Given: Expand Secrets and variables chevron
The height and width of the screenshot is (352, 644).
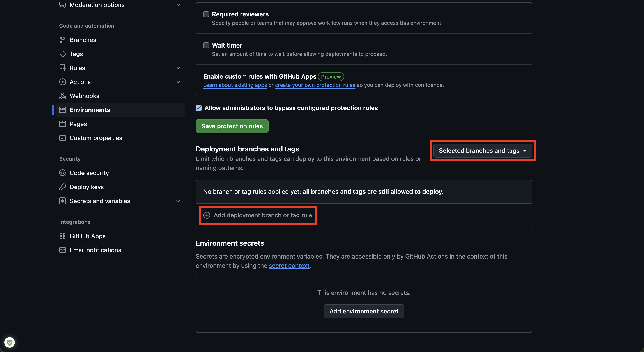Looking at the screenshot, I should tap(178, 201).
